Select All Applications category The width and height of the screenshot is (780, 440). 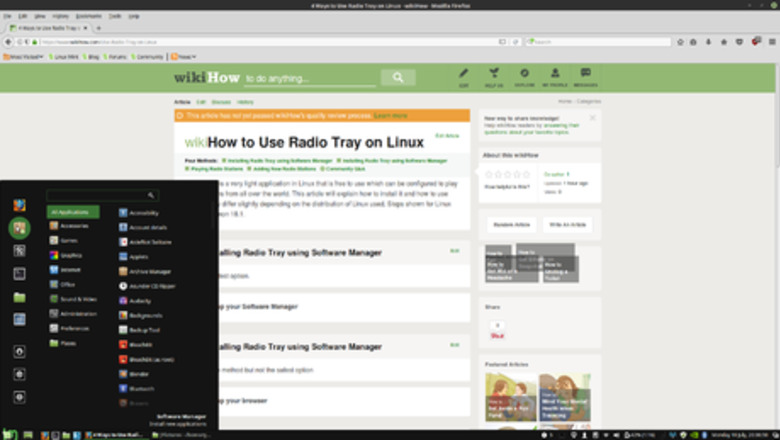(x=73, y=212)
